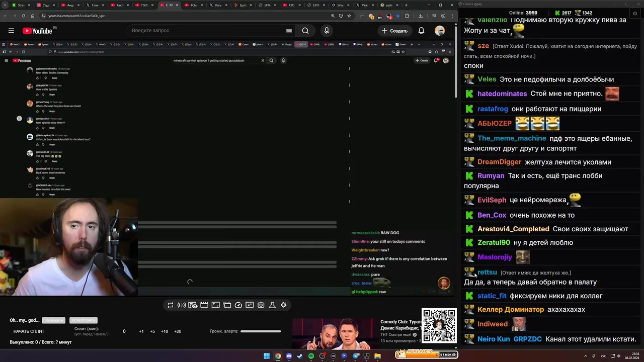Click the КОПИРОВАТЬ button
The width and height of the screenshot is (644, 362).
click(83, 320)
